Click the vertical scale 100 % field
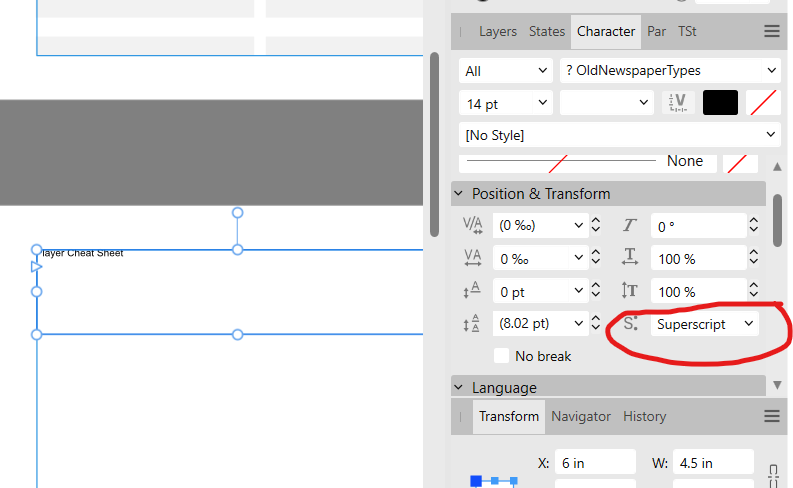 click(x=698, y=291)
